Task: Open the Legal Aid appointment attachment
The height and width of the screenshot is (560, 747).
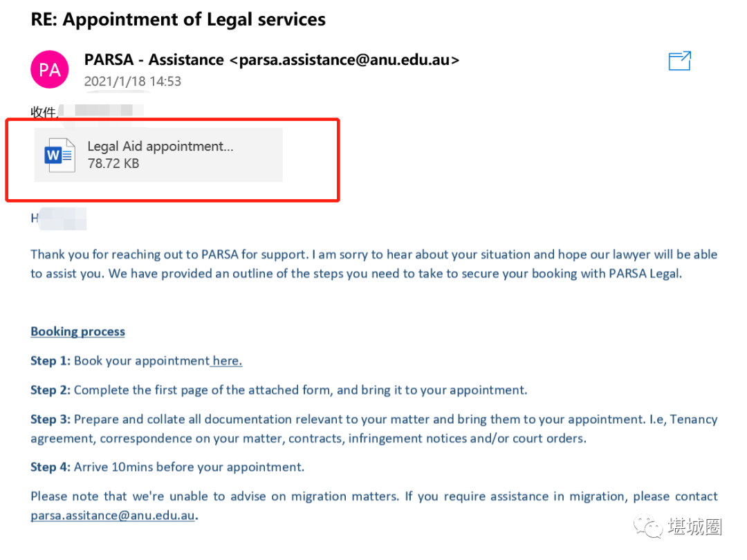Action: pos(158,155)
